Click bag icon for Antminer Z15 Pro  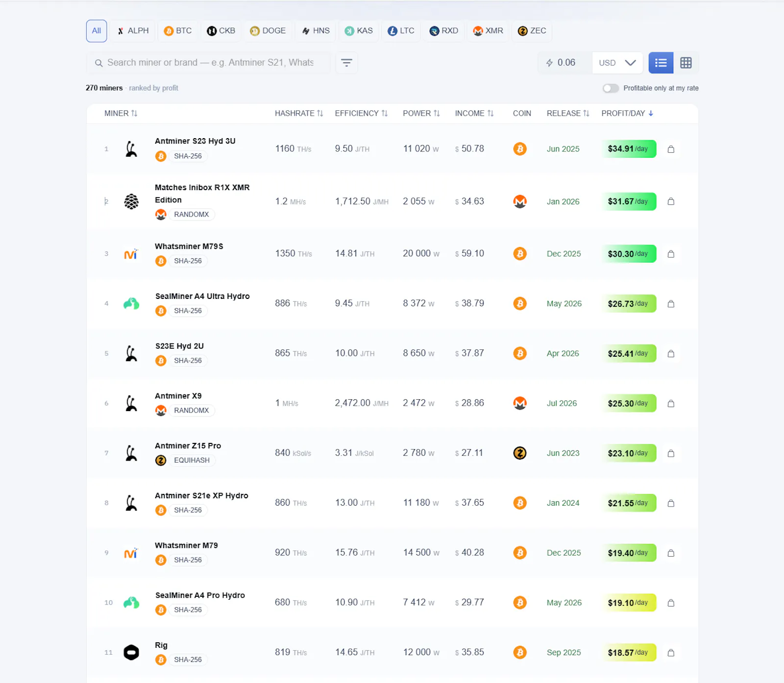(671, 453)
